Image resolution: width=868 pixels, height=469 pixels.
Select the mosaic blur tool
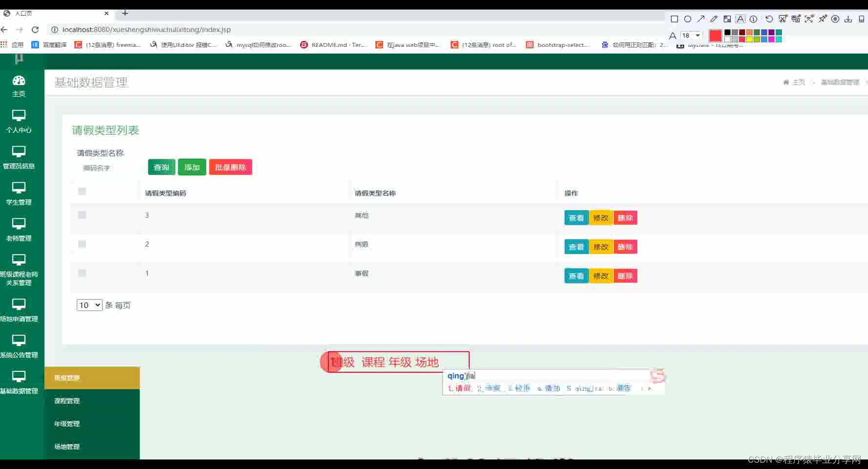[727, 19]
